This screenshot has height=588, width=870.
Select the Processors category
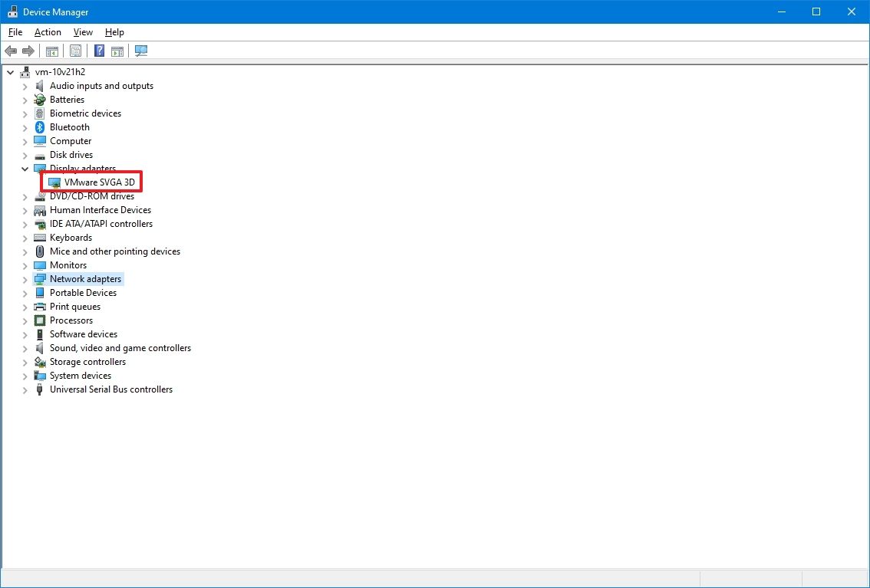pyautogui.click(x=71, y=320)
